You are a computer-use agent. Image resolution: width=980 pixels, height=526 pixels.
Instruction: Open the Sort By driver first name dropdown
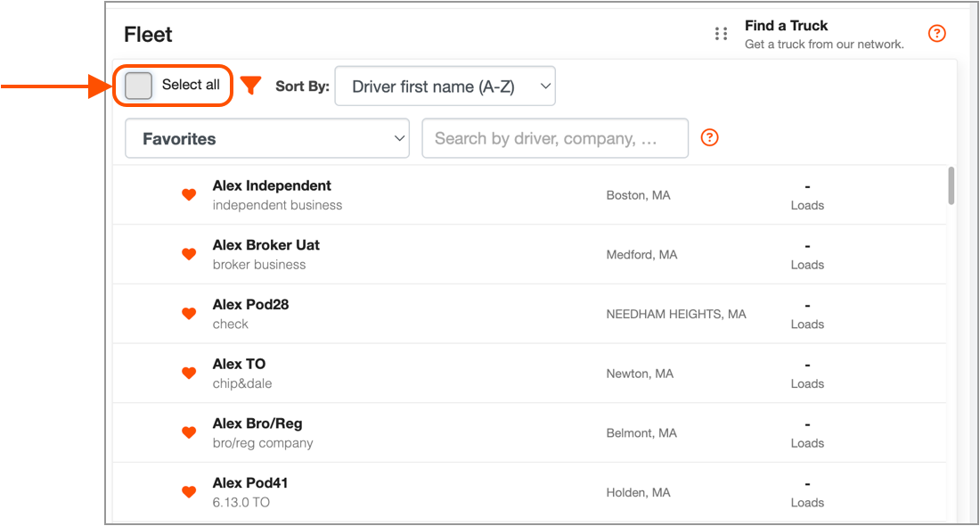click(x=445, y=86)
